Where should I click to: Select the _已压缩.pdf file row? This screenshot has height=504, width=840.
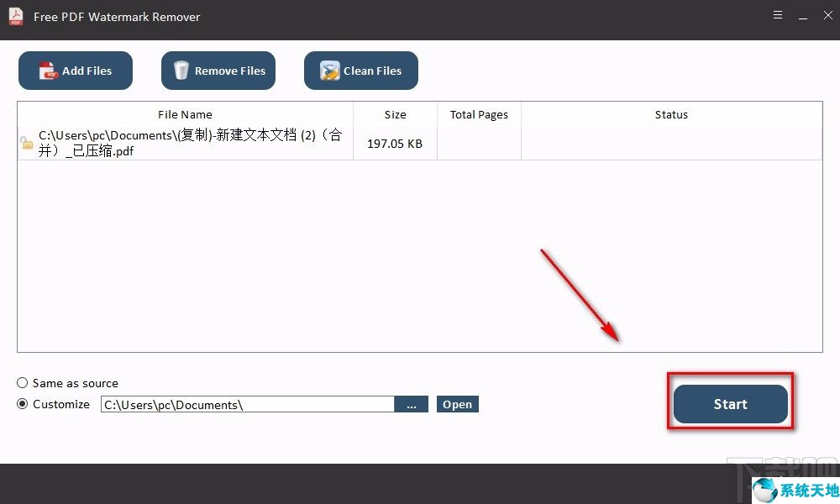point(420,143)
